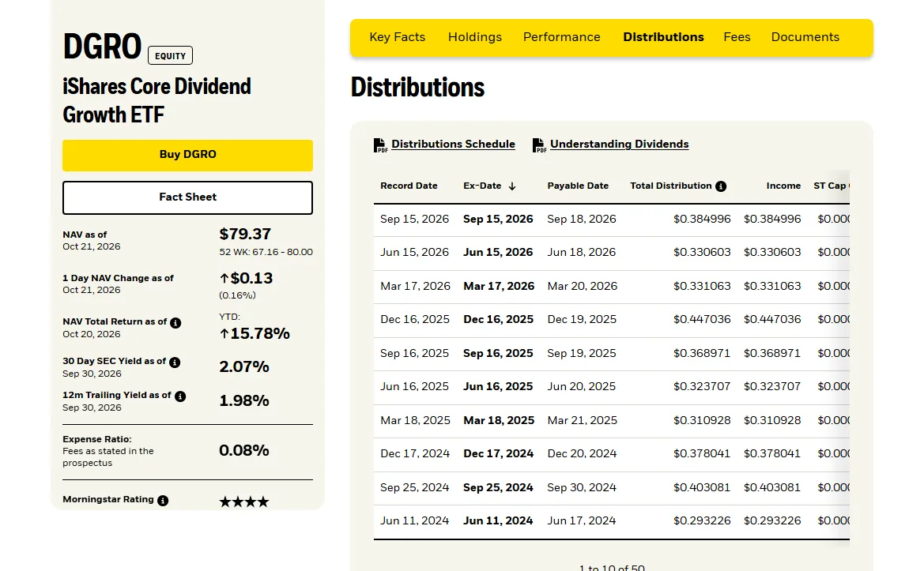Click Payable Date Jun 17, 2024 cell
Viewport: 924px width, 571px height.
pos(582,520)
